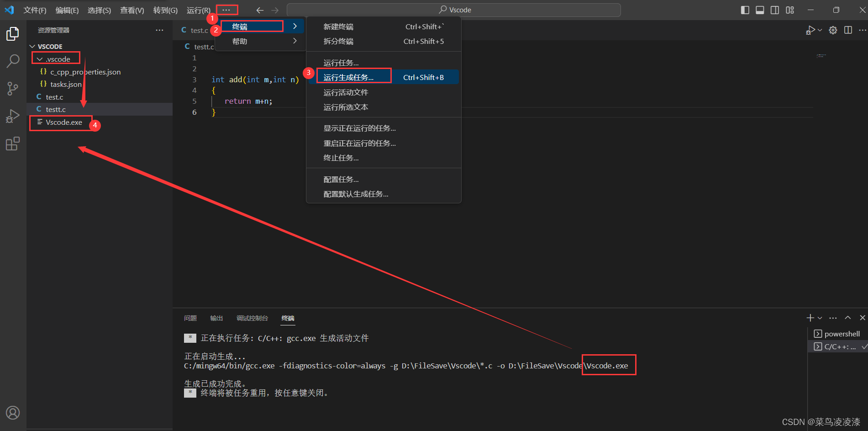Choose 新建终端 from the menu
The height and width of the screenshot is (431, 868).
[x=384, y=27]
